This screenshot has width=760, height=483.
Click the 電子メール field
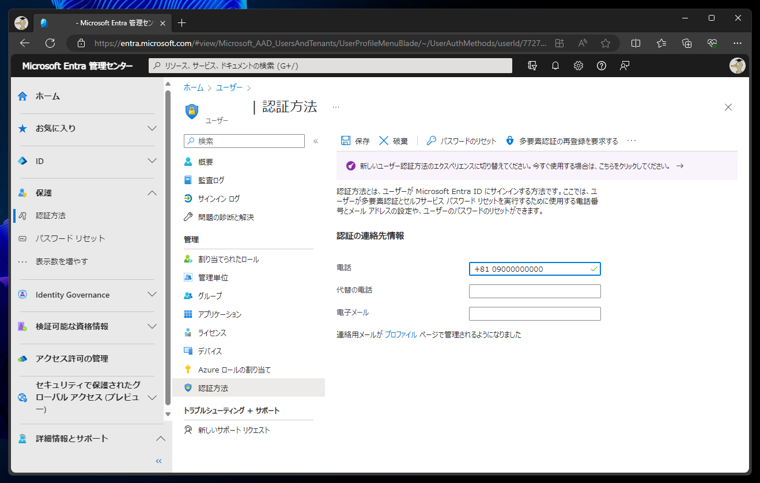535,314
